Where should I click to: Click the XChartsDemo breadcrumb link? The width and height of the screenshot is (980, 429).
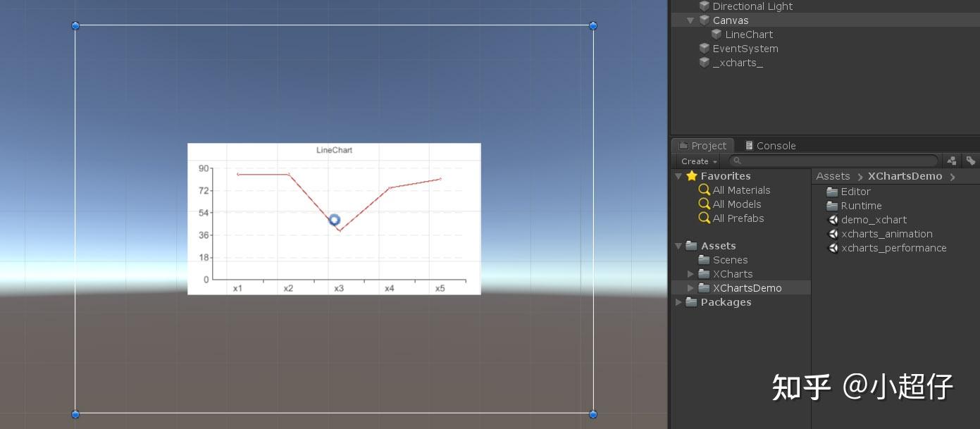click(905, 175)
